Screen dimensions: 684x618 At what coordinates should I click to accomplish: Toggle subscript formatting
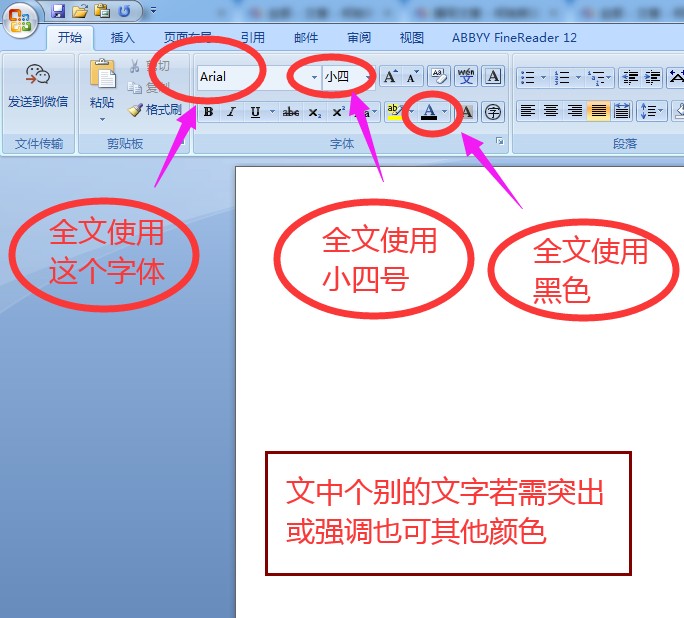[315, 113]
